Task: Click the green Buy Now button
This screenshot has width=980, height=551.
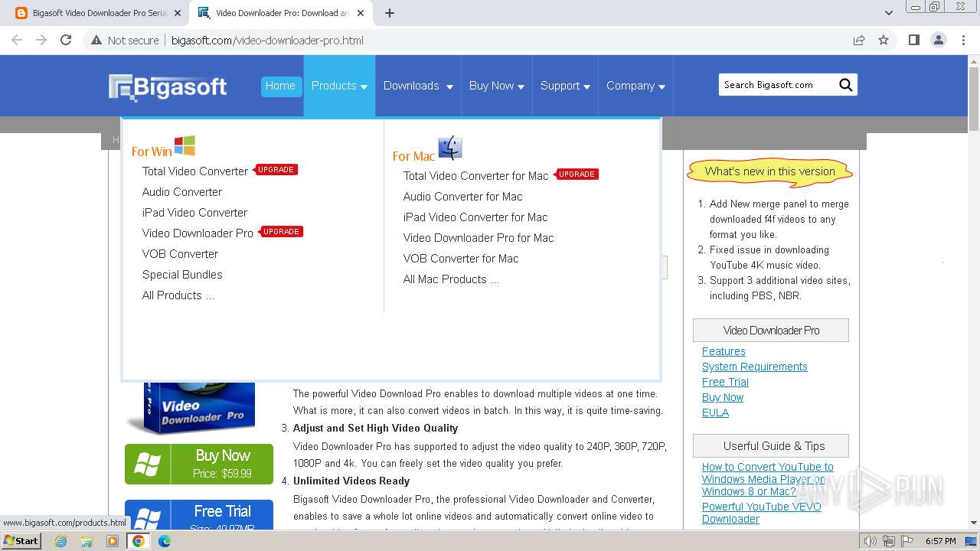Action: (x=199, y=464)
